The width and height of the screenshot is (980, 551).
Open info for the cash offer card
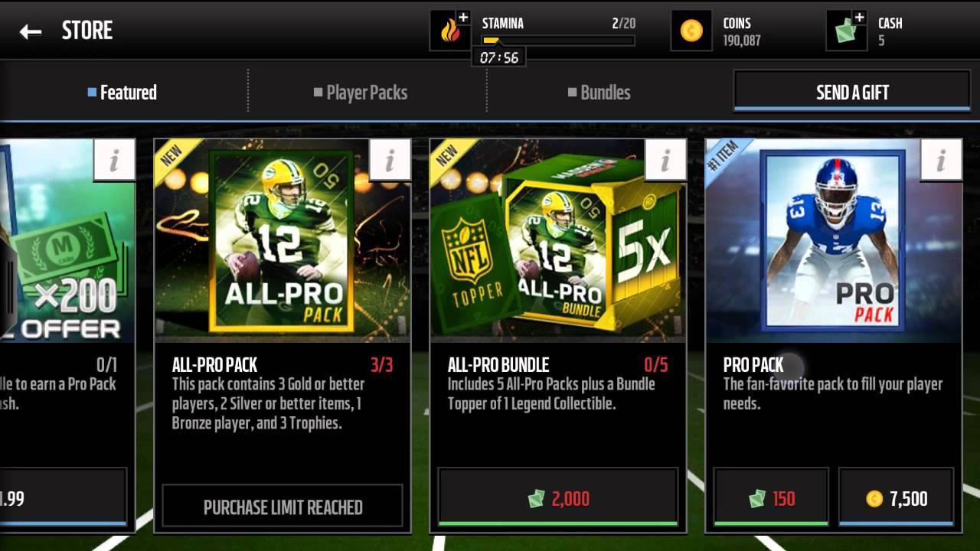[x=114, y=160]
